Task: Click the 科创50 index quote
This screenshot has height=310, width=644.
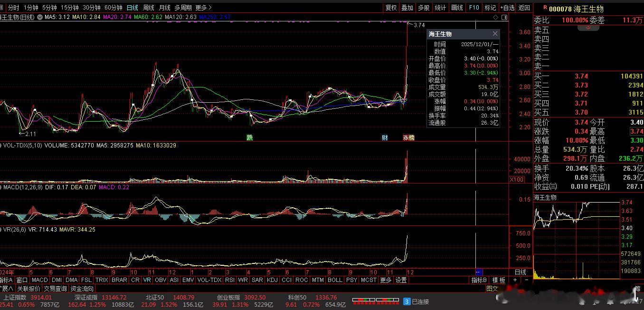Action: pyautogui.click(x=315, y=301)
